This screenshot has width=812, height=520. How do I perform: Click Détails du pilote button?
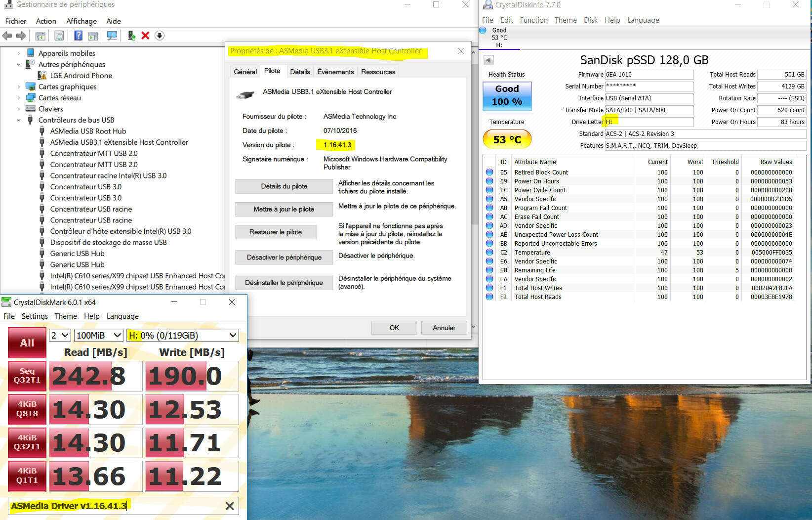coord(284,186)
